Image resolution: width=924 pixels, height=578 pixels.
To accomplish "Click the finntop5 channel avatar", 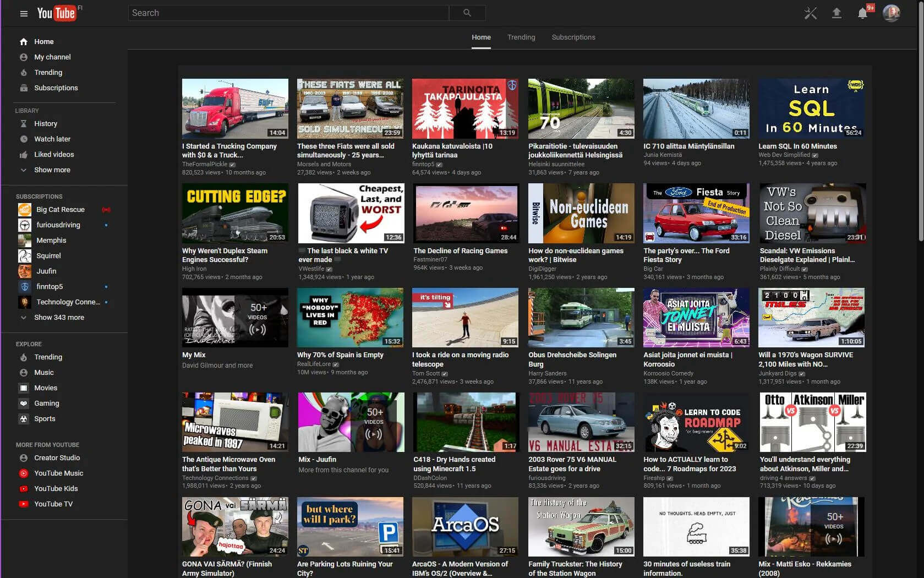I will 25,287.
